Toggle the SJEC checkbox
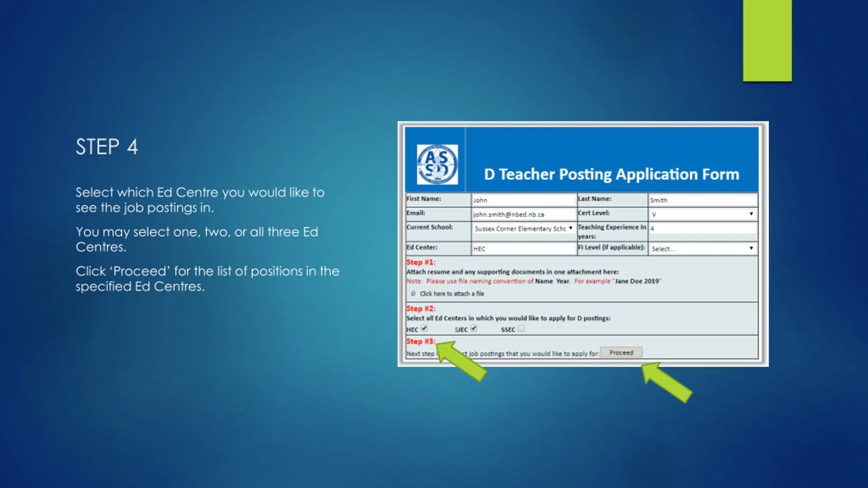The width and height of the screenshot is (868, 488). 474,328
